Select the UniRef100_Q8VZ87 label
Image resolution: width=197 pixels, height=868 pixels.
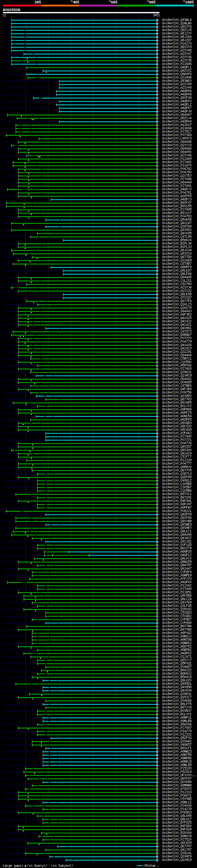[x=176, y=447]
